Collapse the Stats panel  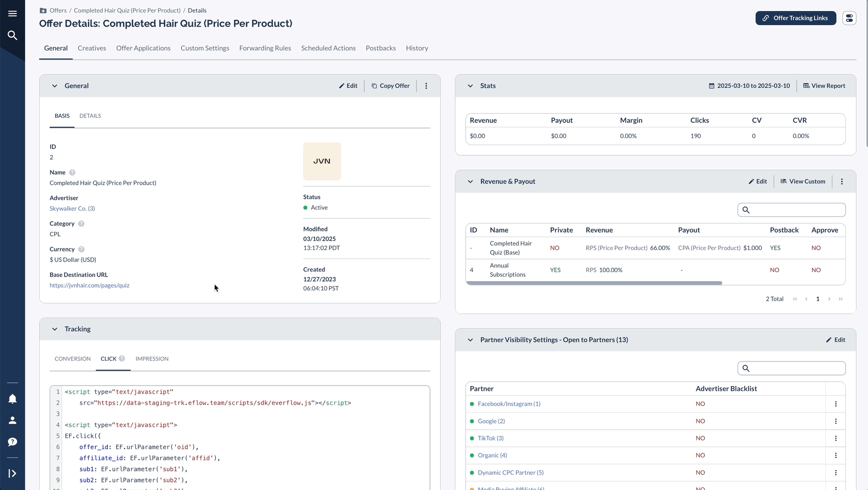click(x=470, y=86)
